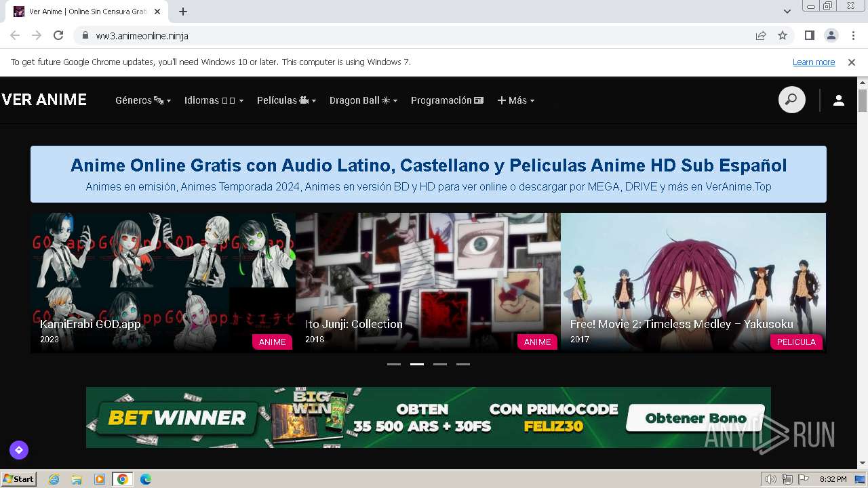The width and height of the screenshot is (868, 488).
Task: Expand the Géneros dropdown menu
Action: (x=143, y=100)
